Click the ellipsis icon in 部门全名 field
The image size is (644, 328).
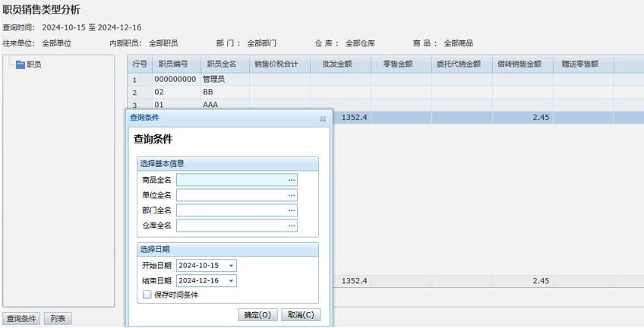click(x=291, y=210)
